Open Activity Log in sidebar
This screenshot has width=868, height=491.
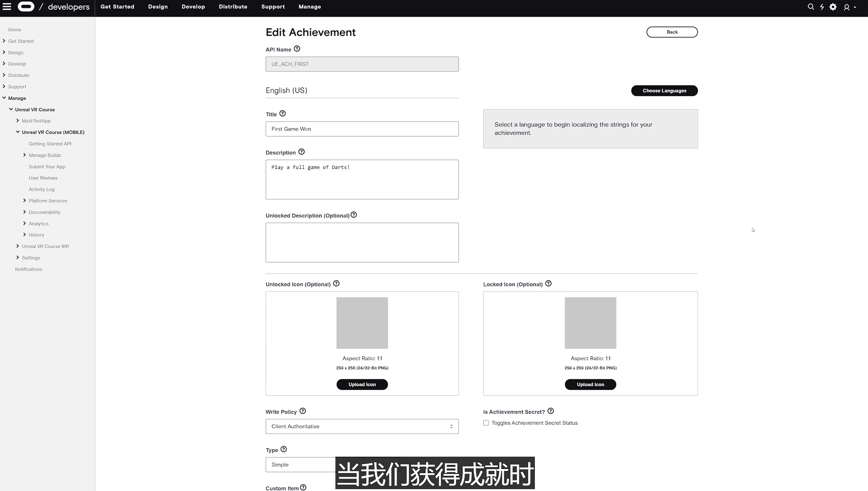(x=42, y=189)
